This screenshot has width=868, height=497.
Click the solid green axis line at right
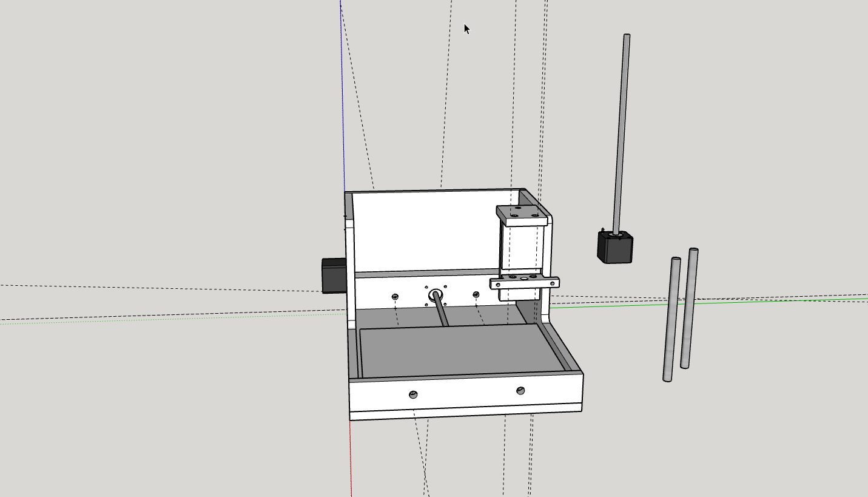(710, 302)
